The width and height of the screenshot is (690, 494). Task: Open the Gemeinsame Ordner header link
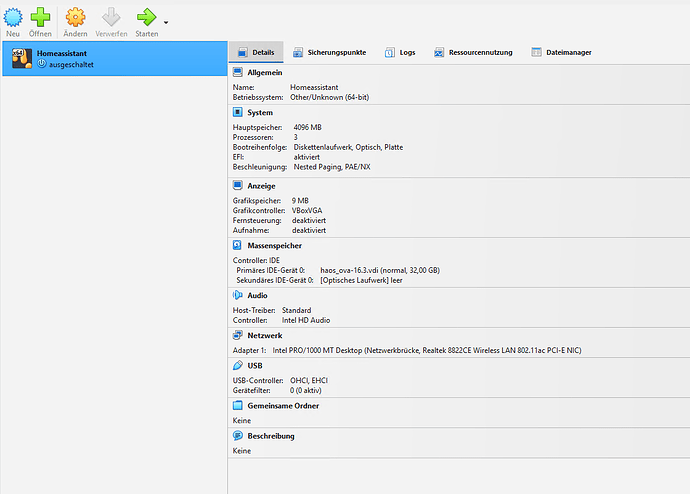click(x=283, y=406)
